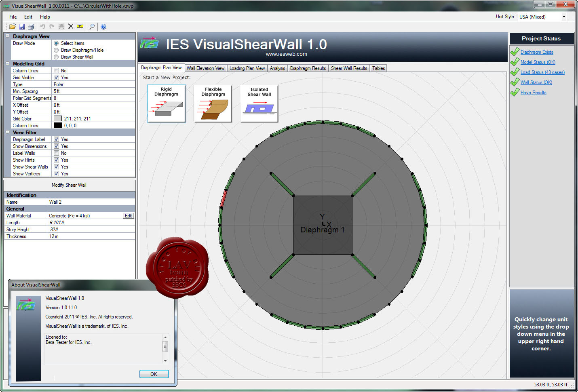The height and width of the screenshot is (392, 578).
Task: Click the green check beside Model Status
Action: (515, 62)
